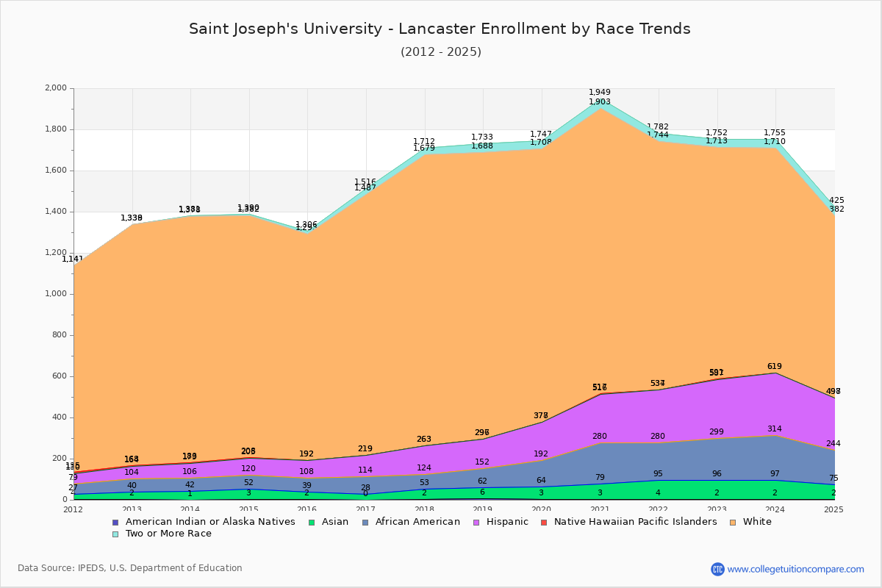
Task: Click the 1,755 data label for 2024
Action: pyautogui.click(x=775, y=133)
